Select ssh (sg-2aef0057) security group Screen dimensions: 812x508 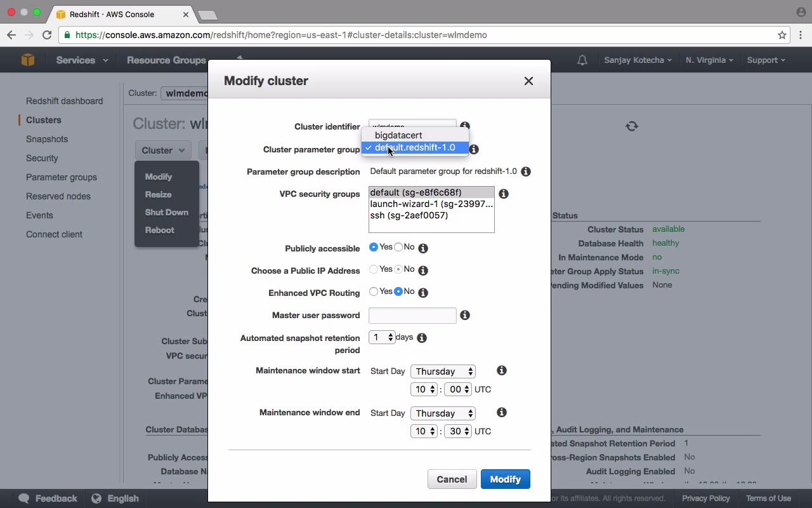pyautogui.click(x=431, y=215)
